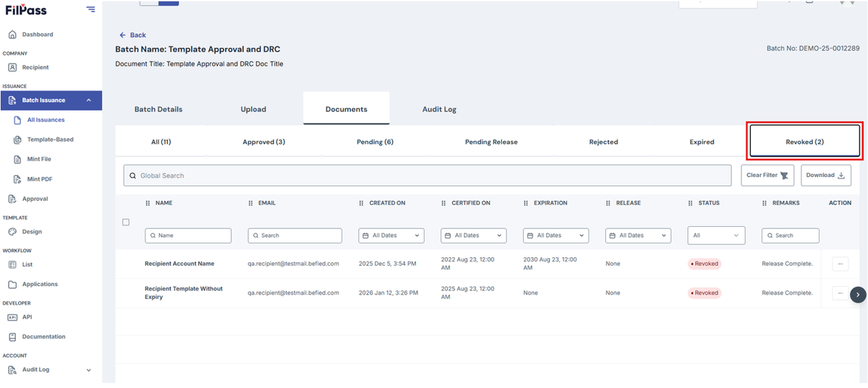Click the EXPIRATION column handle icon
This screenshot has width=868, height=388.
[x=526, y=203]
